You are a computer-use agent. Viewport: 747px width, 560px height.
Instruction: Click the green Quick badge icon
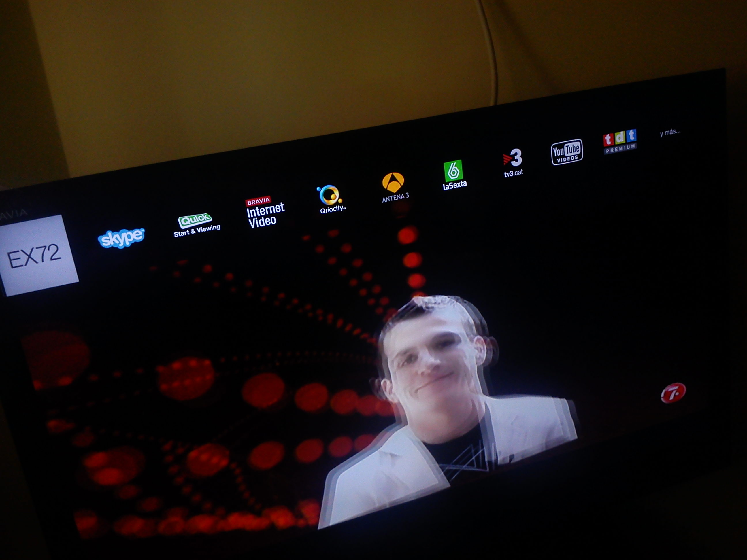(195, 220)
